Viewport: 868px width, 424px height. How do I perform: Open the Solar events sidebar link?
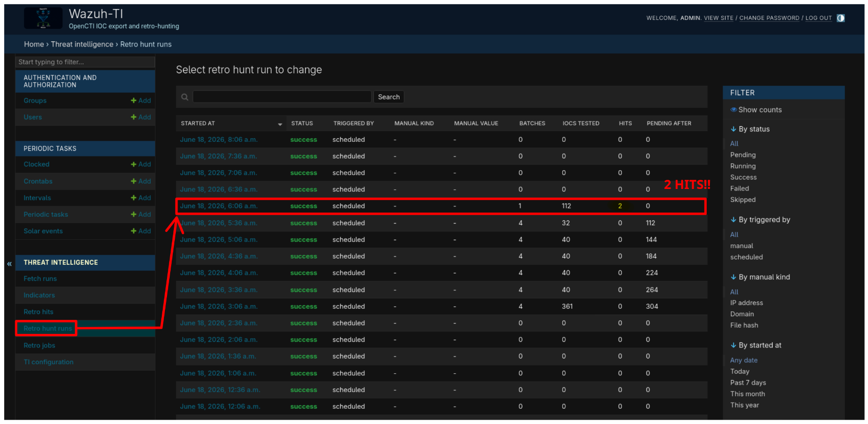(x=43, y=231)
